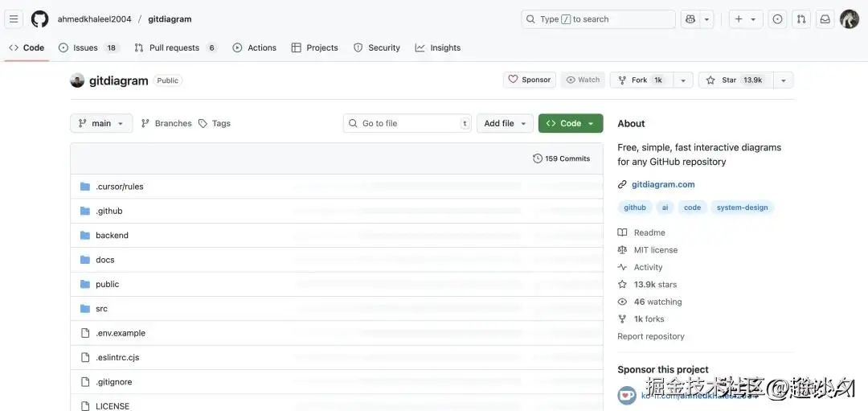The width and height of the screenshot is (868, 411).
Task: Switch to the Code tab
Action: click(x=27, y=47)
